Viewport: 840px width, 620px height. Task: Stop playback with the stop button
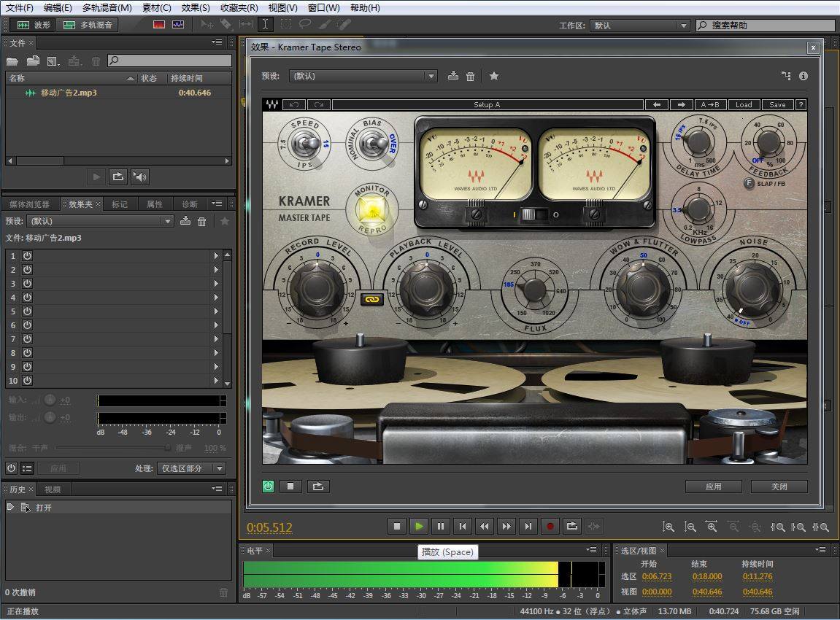(x=397, y=526)
